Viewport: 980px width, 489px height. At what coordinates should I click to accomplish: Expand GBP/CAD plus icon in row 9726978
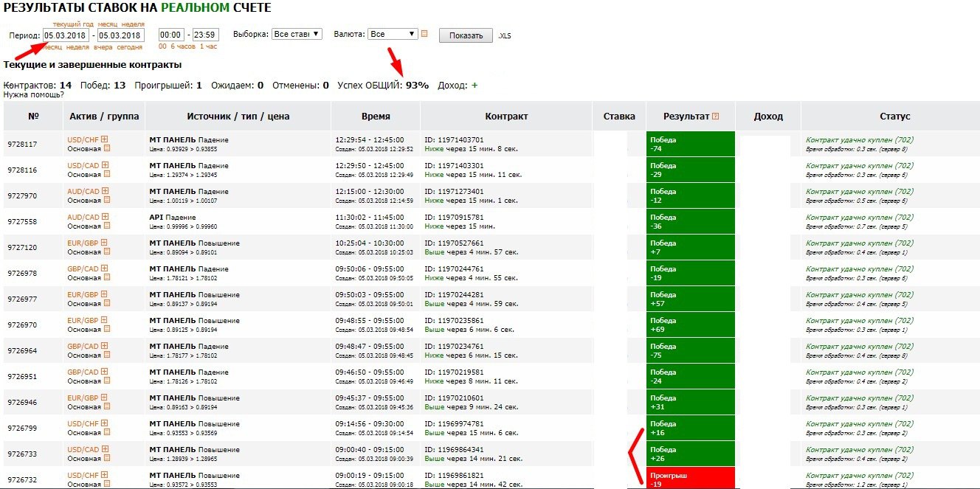[104, 268]
